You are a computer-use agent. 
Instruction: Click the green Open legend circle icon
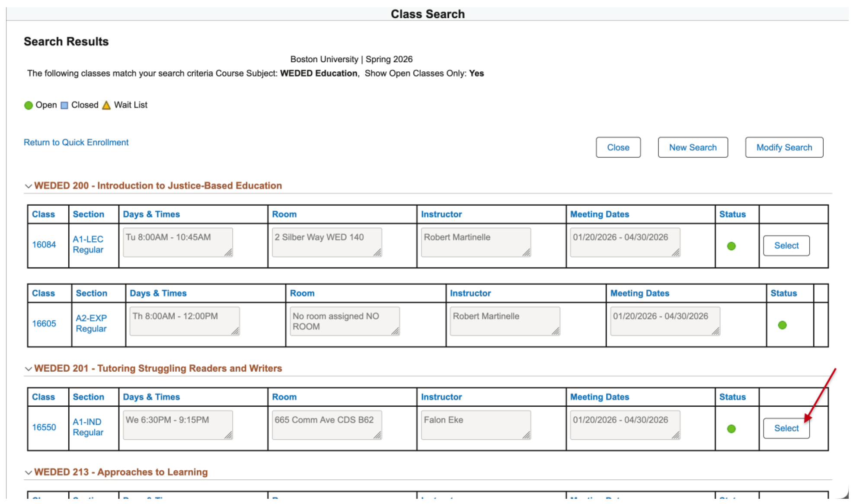[29, 105]
